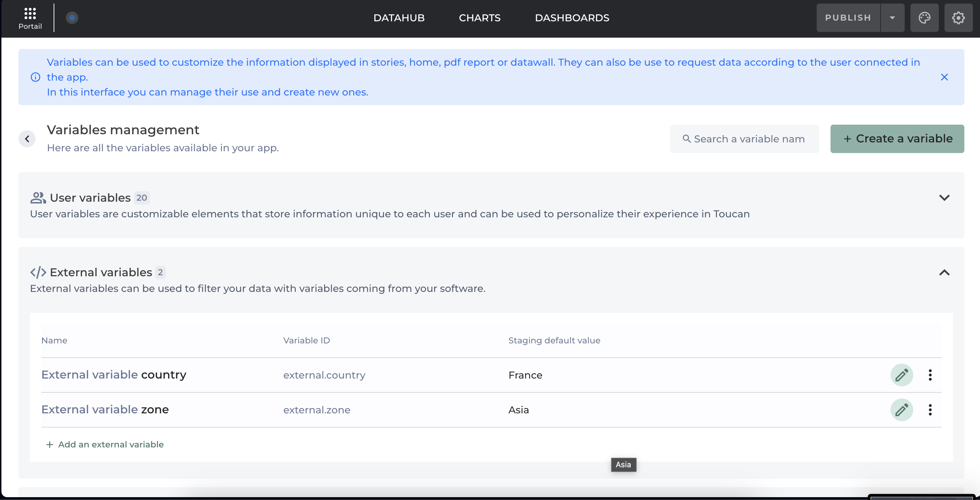Open more options for External variable zone
This screenshot has width=980, height=500.
click(x=930, y=410)
